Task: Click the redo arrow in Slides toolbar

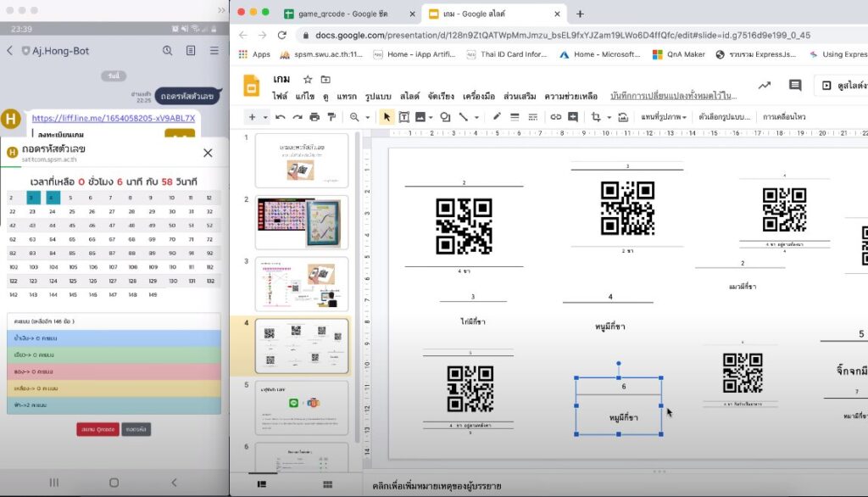Action: (298, 117)
